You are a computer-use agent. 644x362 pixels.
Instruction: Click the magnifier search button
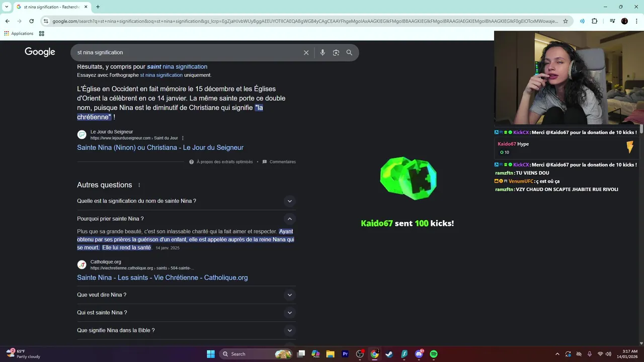click(x=349, y=52)
